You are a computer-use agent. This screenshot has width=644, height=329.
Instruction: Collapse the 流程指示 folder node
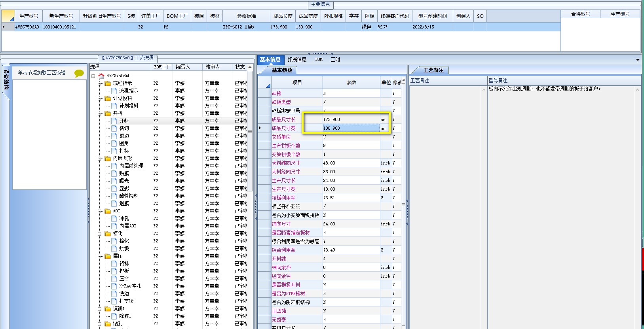tap(100, 83)
